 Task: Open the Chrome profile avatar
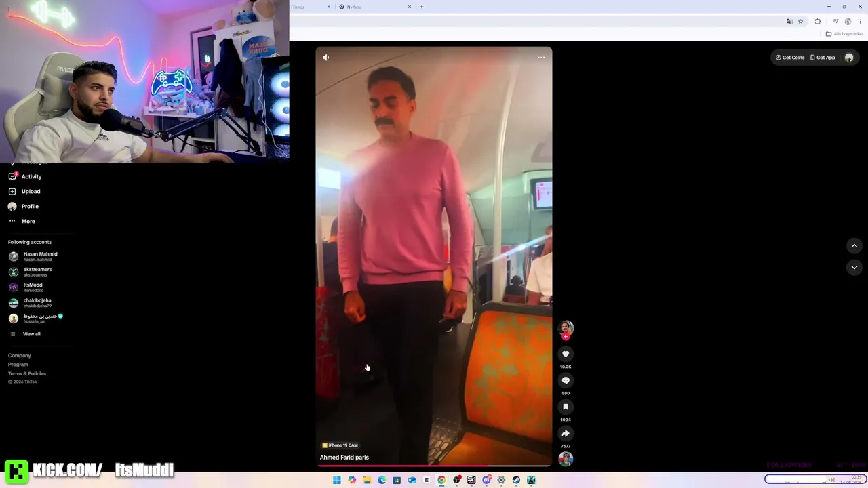[x=848, y=22]
